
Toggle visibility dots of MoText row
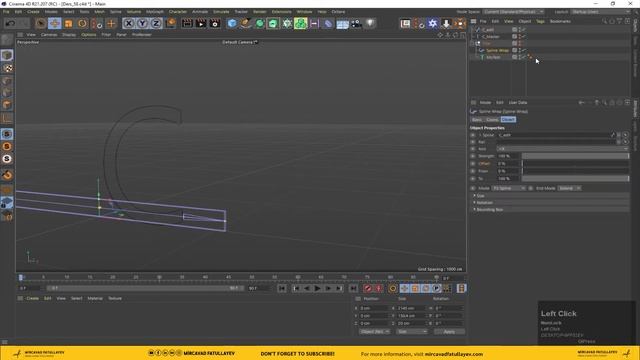tap(520, 57)
